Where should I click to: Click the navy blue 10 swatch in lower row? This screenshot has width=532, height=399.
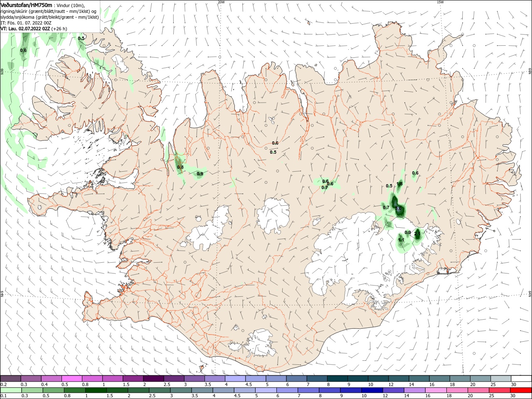pos(372,390)
